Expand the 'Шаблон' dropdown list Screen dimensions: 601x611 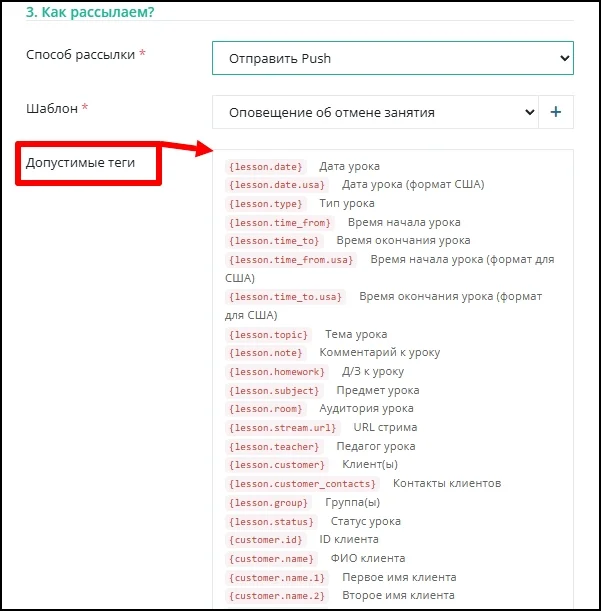coord(375,112)
